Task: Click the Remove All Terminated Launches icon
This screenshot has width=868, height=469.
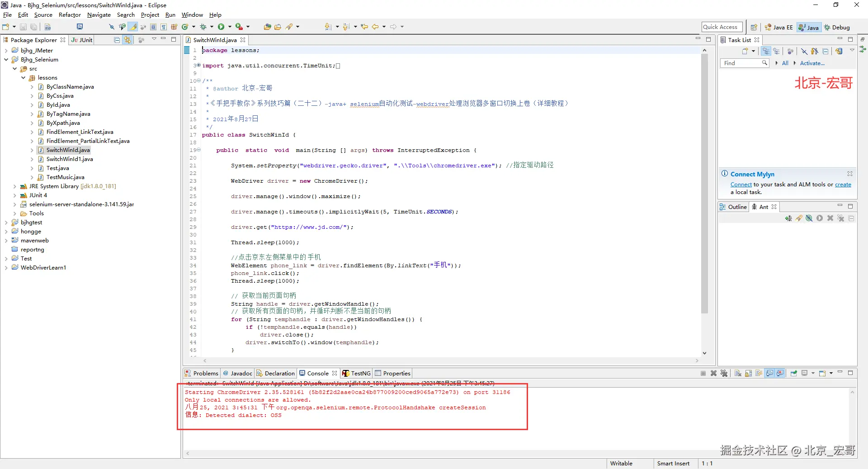Action: pos(724,373)
